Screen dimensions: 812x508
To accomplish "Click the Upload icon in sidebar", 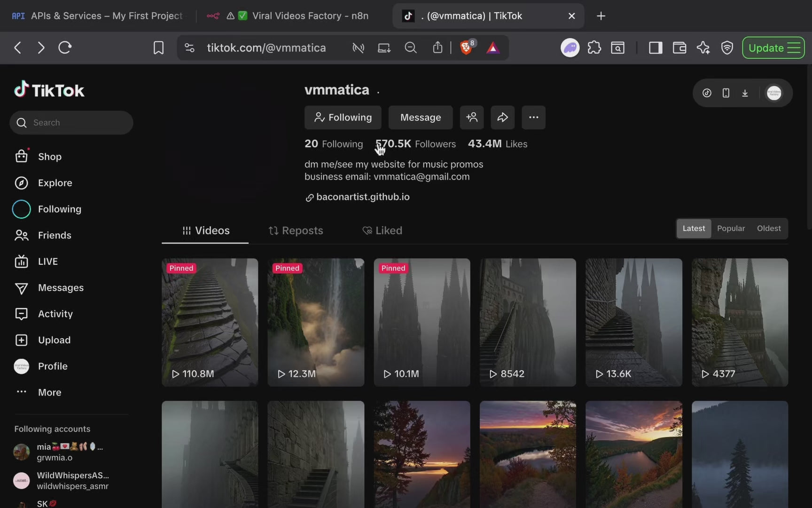I will (x=22, y=340).
